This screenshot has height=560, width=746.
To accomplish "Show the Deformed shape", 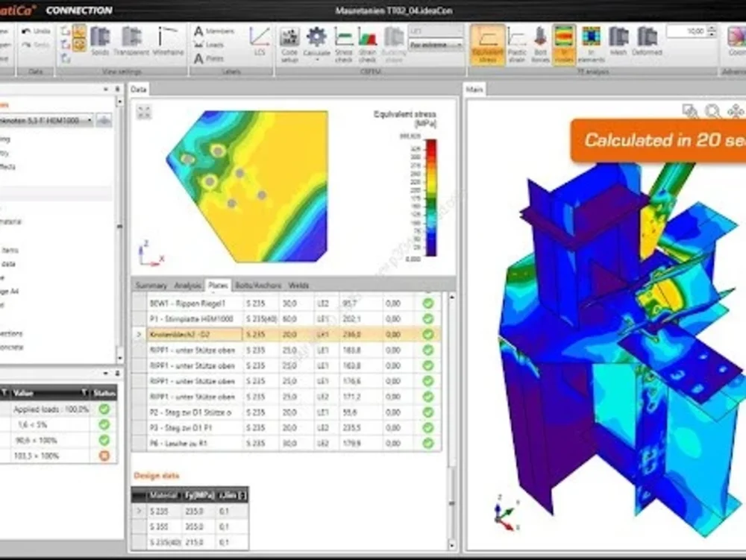I will [x=647, y=41].
